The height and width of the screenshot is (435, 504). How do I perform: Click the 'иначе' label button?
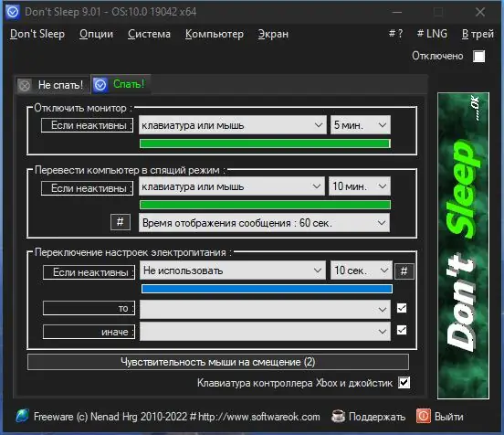coord(89,332)
